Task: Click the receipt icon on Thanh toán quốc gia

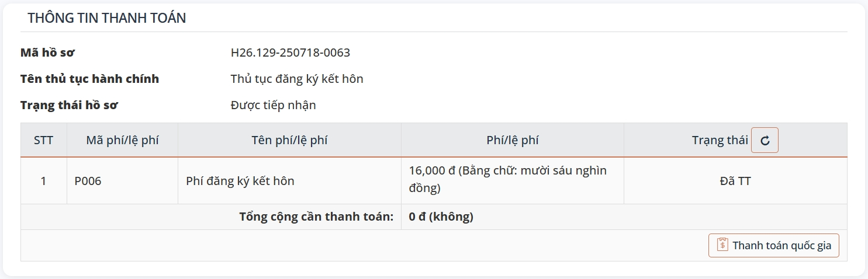Action: [722, 245]
